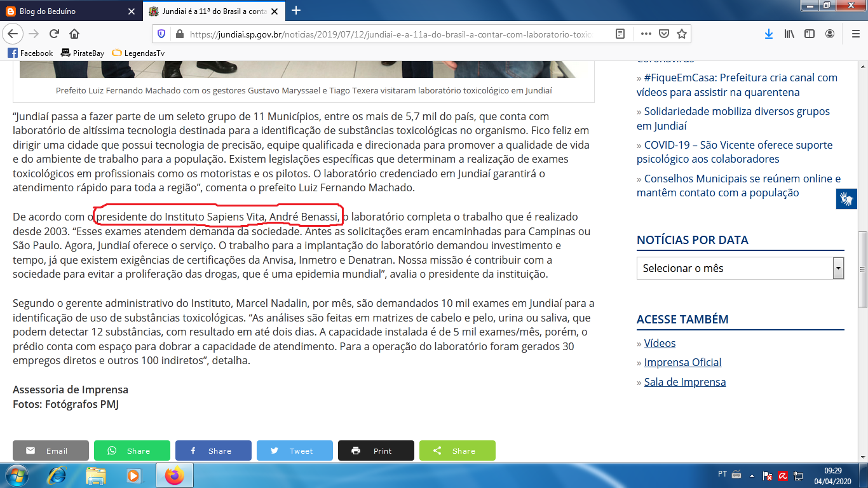Toggle reader view icon in address bar
Screen dimensions: 868x488
(620, 34)
